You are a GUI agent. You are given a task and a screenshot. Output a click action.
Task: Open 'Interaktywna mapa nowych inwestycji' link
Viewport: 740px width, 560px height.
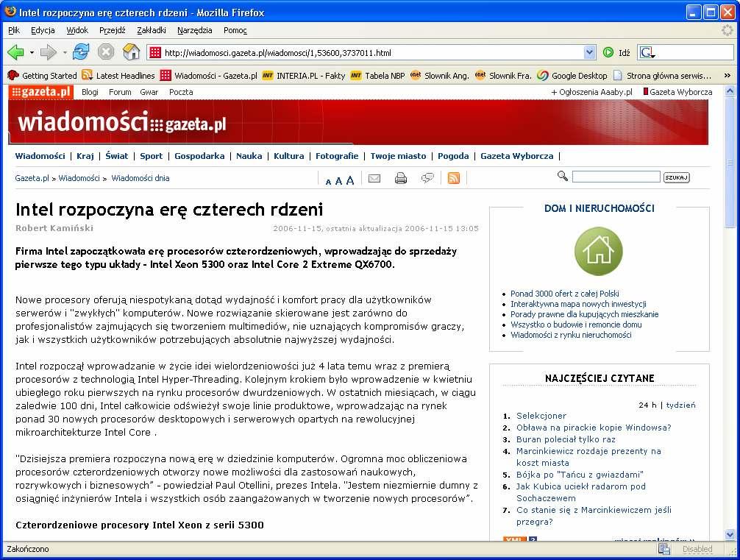578,304
